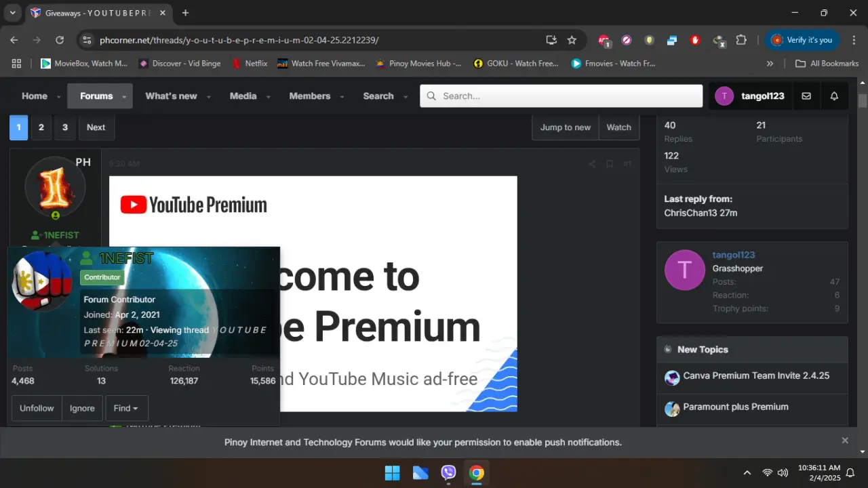Click the Chrome taskbar icon
This screenshot has width=868, height=488.
pos(477,472)
